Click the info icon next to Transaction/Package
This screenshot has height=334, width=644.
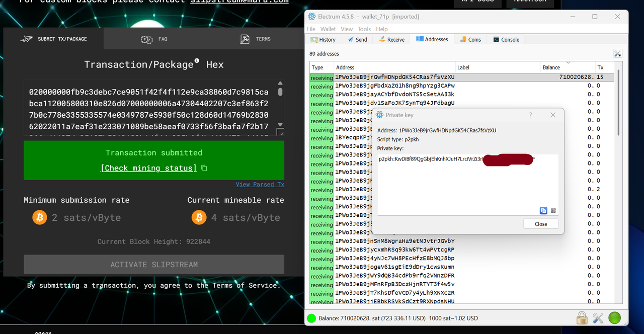(x=197, y=60)
